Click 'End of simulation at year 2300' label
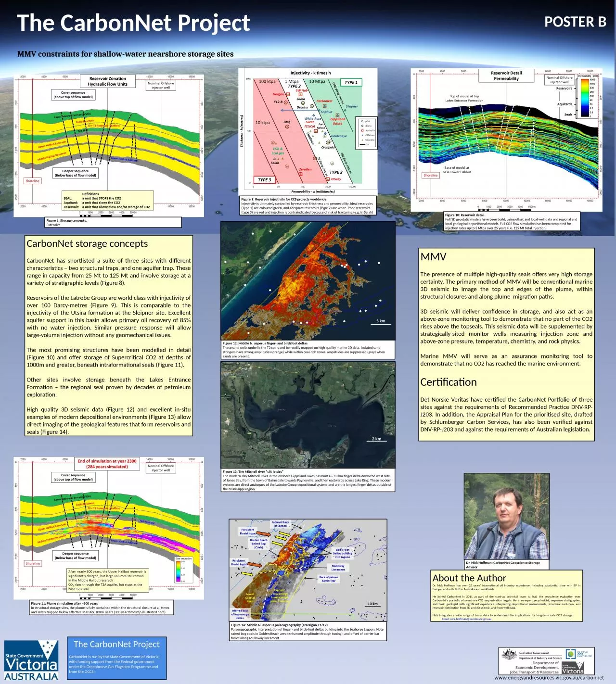The height and width of the screenshot is (684, 616). point(107,464)
